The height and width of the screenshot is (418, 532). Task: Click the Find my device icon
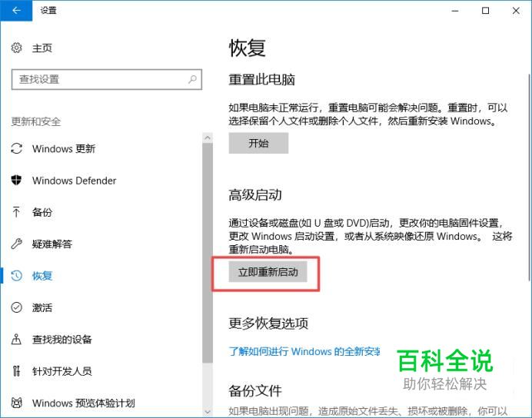pyautogui.click(x=16, y=340)
